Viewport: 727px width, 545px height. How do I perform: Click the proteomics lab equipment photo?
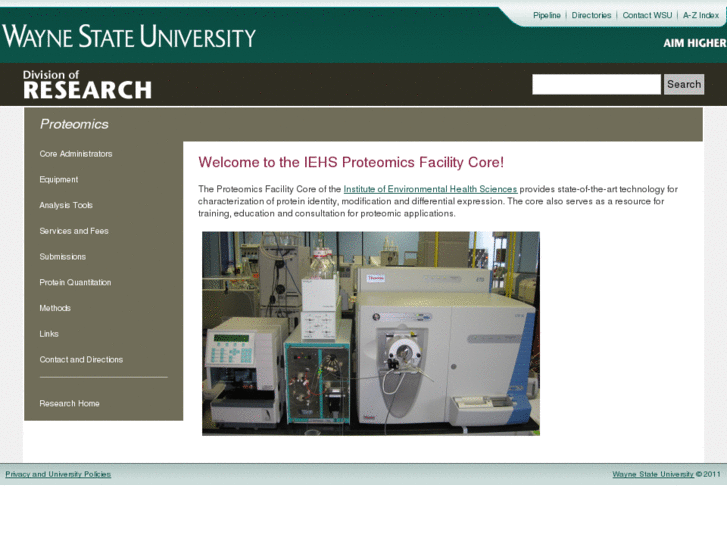[371, 333]
